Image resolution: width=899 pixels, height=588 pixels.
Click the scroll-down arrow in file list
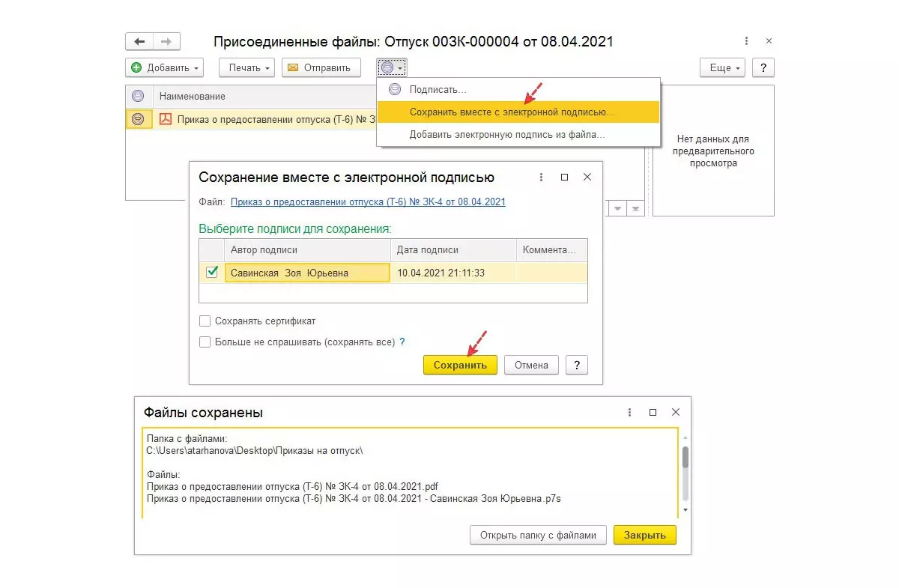(x=618, y=208)
